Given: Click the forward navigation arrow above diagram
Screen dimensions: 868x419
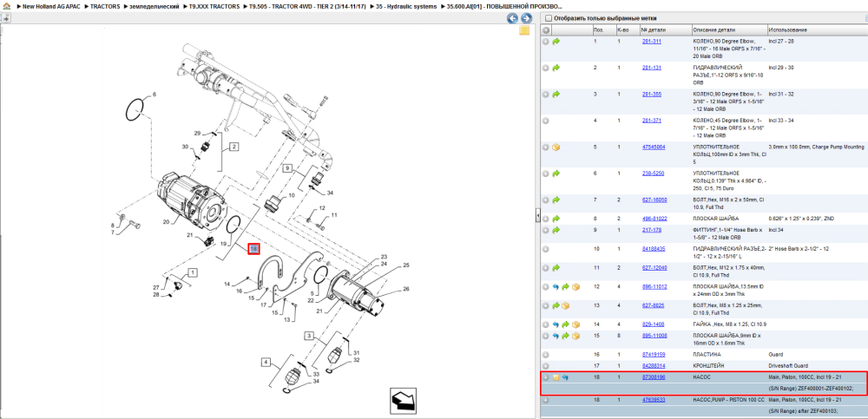Looking at the screenshot, I should click(526, 18).
